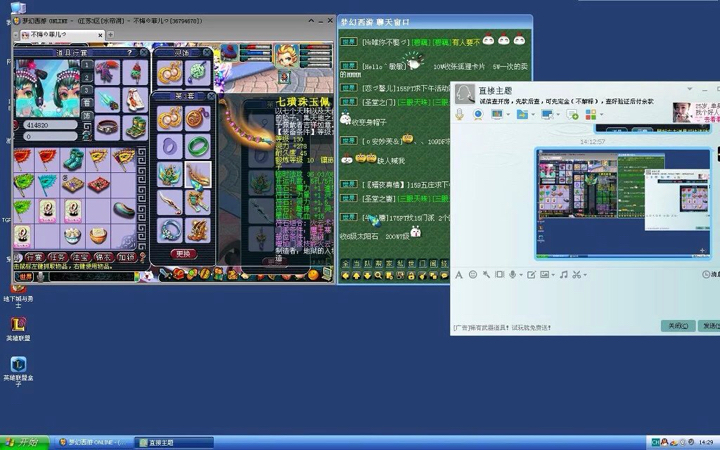This screenshot has height=450, width=720.
Task: Toggle the 全 channel filter in chat
Action: point(345,264)
